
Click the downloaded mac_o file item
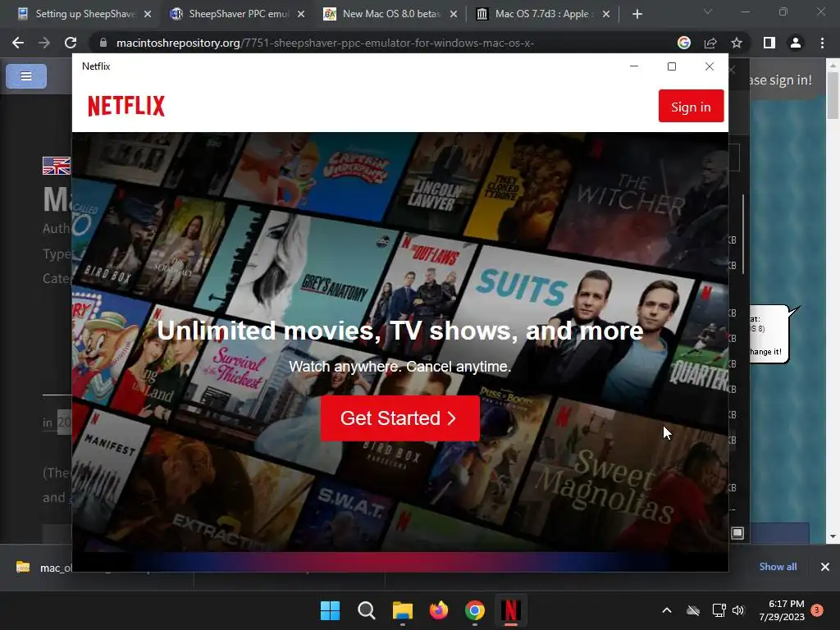(x=43, y=568)
